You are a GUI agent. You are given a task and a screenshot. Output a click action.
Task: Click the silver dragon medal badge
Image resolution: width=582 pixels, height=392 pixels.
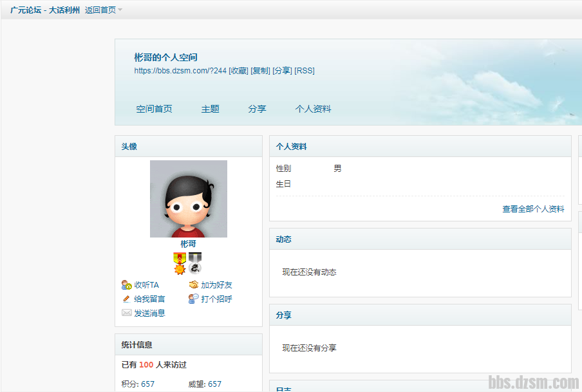[x=195, y=263]
